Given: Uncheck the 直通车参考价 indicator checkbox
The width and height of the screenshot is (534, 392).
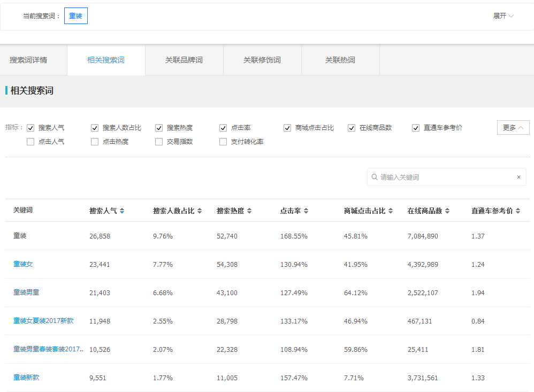Looking at the screenshot, I should pyautogui.click(x=416, y=128).
